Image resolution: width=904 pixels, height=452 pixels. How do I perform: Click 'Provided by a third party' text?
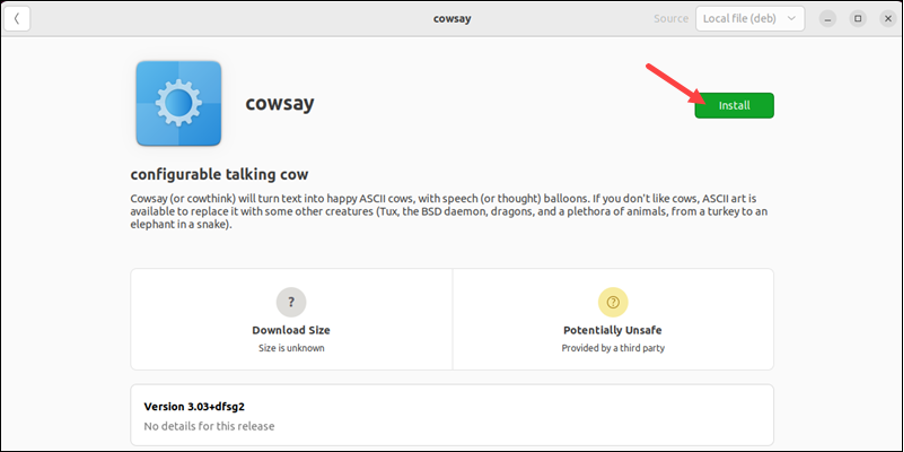pyautogui.click(x=612, y=348)
